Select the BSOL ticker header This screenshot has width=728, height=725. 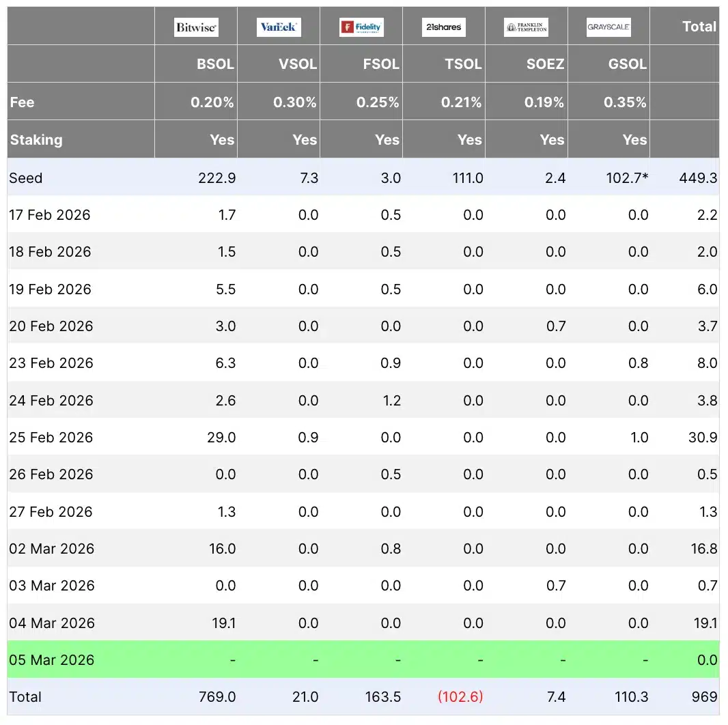(x=215, y=64)
